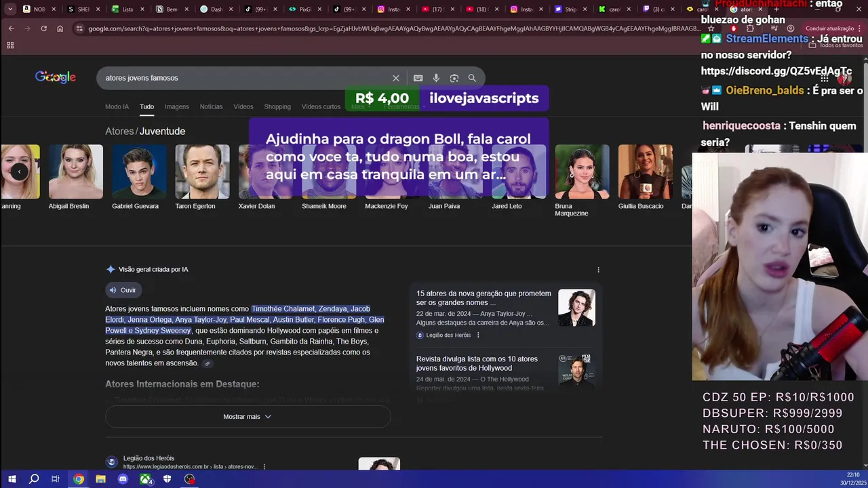
Task: Open Discord from the taskbar
Action: 123,479
